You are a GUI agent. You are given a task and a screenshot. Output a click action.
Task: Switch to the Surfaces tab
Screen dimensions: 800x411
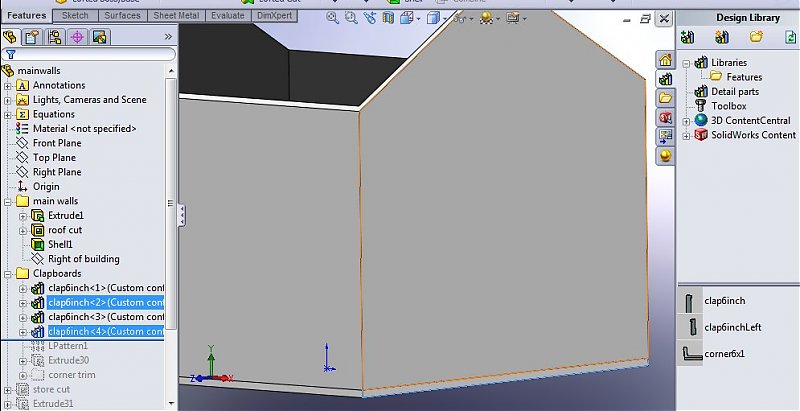pos(122,15)
